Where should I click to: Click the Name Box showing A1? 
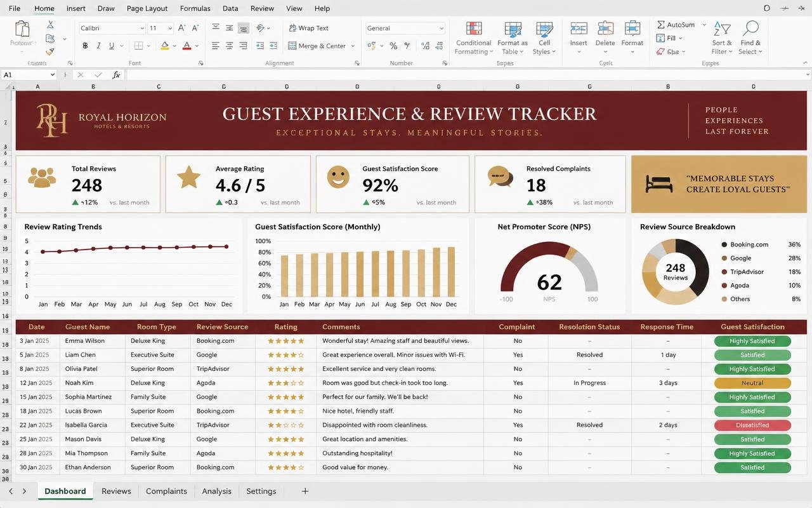tap(29, 75)
